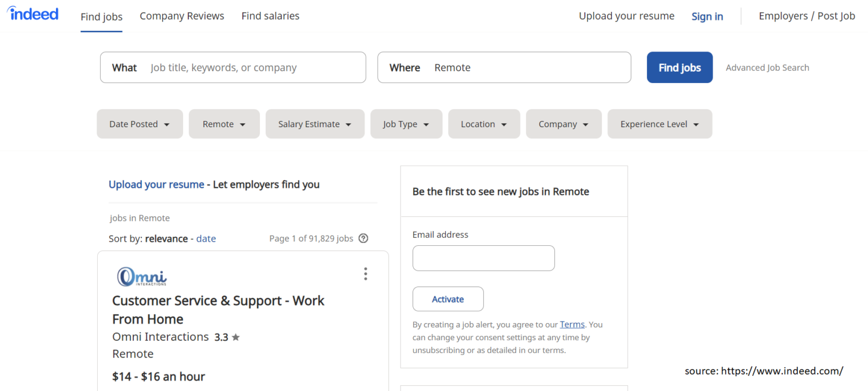Open the Experience Level filter
Screen dimensions: 868x391
click(659, 124)
